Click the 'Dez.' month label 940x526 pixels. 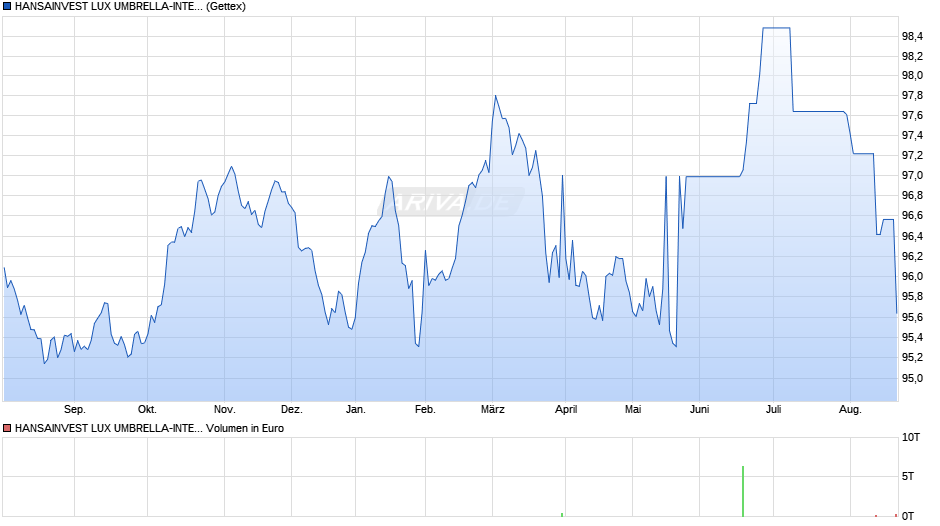[292, 409]
